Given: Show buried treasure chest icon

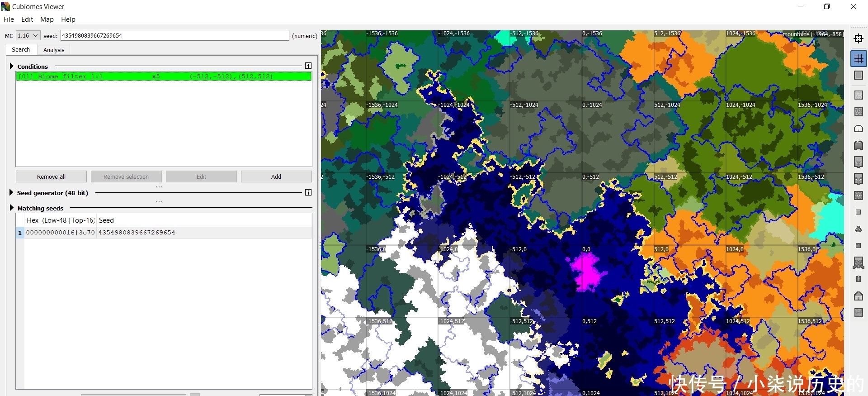Looking at the screenshot, I should tap(859, 246).
